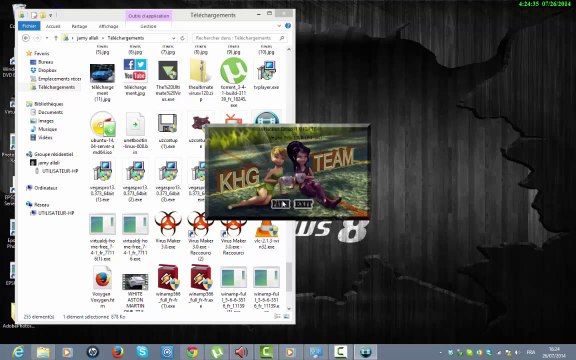Image resolution: width=576 pixels, height=360 pixels.
Task: Click the jamy allali breadcrumb segment
Action: tap(87, 38)
